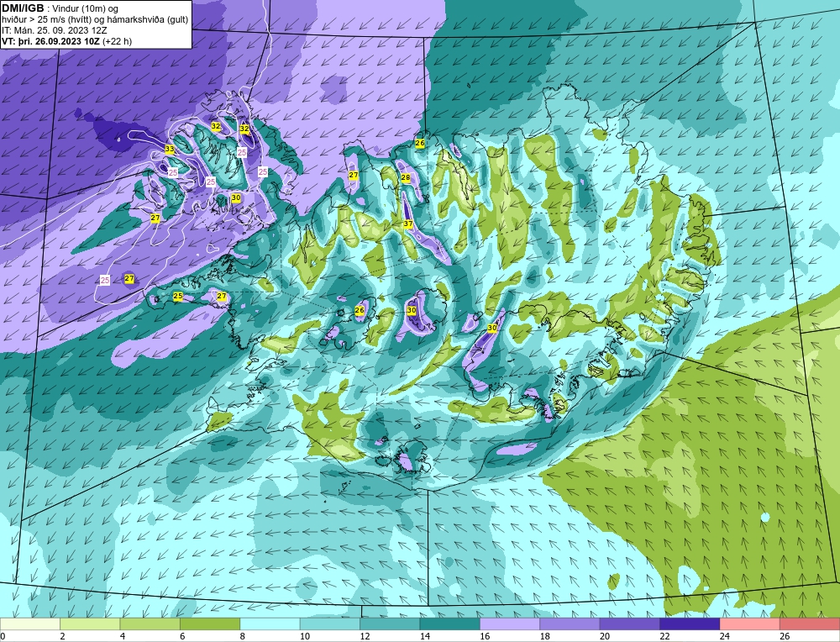
Task: Click legend scale number '18'
Action: [x=545, y=636]
